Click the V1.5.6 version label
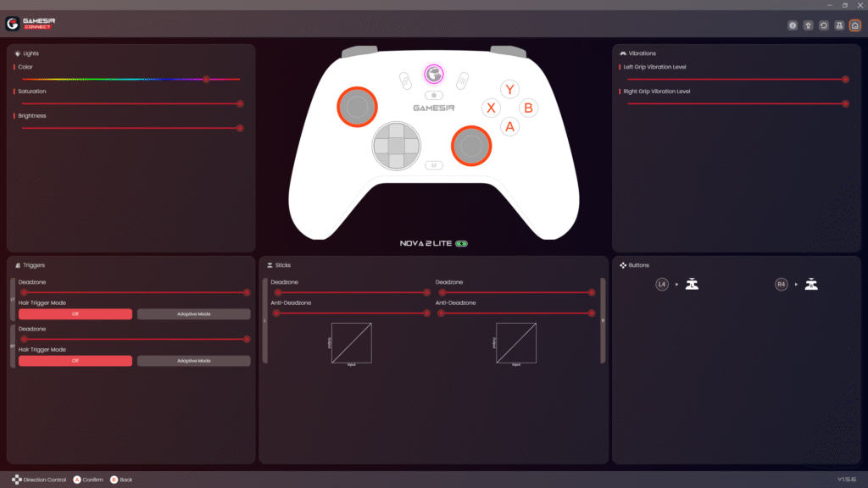Screen dimensions: 868x488 click(847, 480)
